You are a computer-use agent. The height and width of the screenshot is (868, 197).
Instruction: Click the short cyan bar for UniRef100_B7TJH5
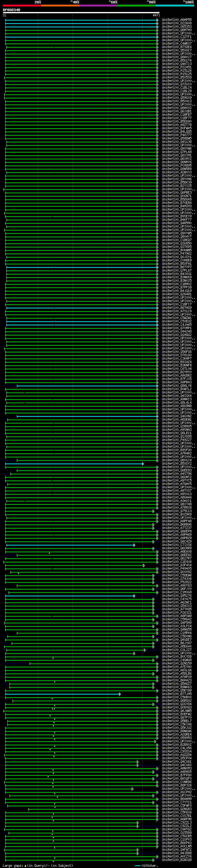tap(63, 694)
